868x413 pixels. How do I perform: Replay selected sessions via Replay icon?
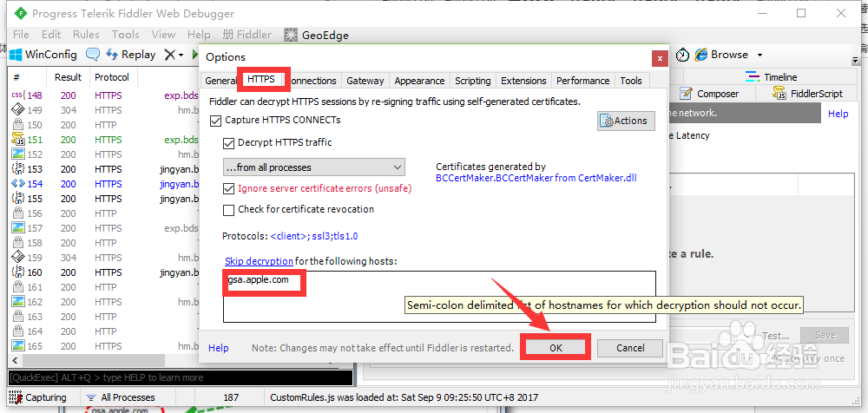point(131,55)
